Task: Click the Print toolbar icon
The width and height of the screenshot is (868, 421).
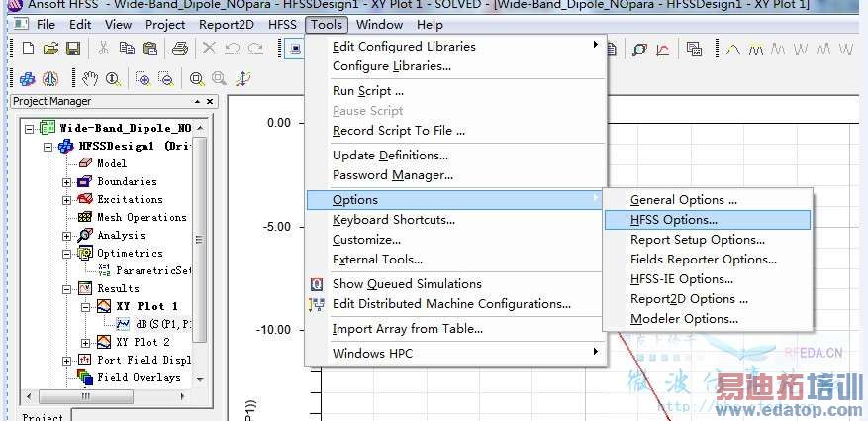Action: (x=180, y=49)
